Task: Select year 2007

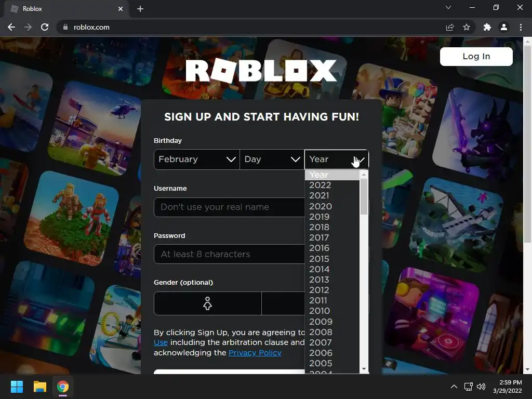Action: coord(332,343)
